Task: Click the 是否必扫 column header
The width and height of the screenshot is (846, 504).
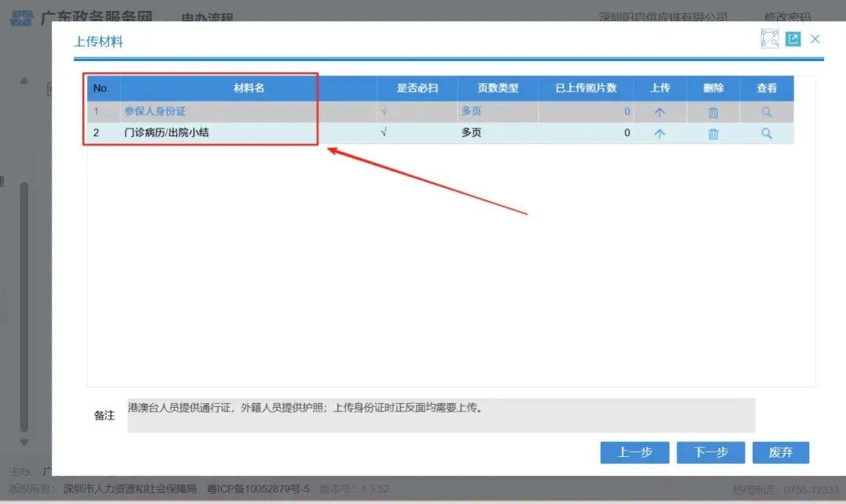Action: click(x=417, y=88)
